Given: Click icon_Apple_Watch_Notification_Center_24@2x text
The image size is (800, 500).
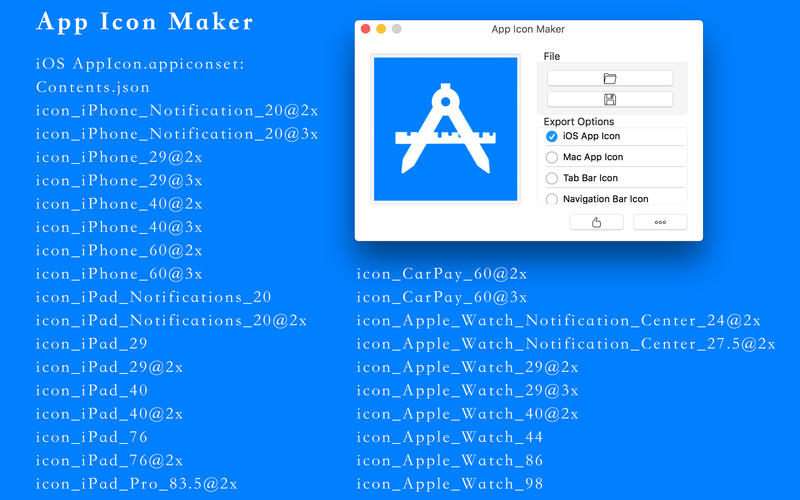Looking at the screenshot, I should click(559, 321).
